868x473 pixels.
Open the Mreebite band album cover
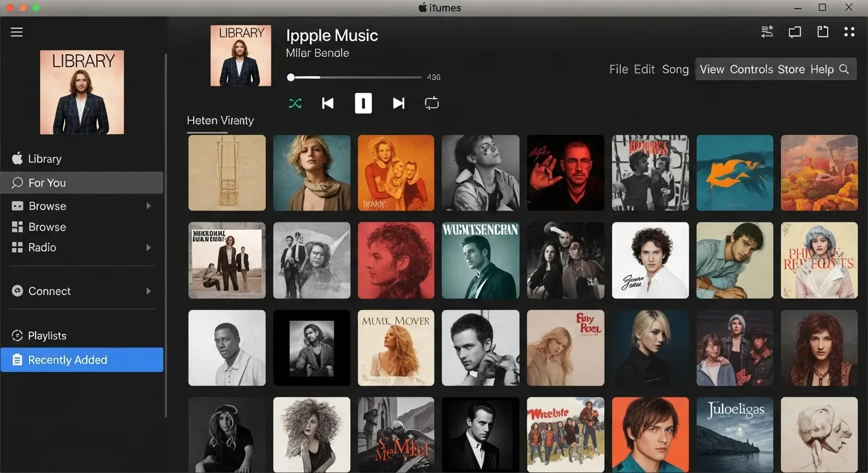coord(565,435)
